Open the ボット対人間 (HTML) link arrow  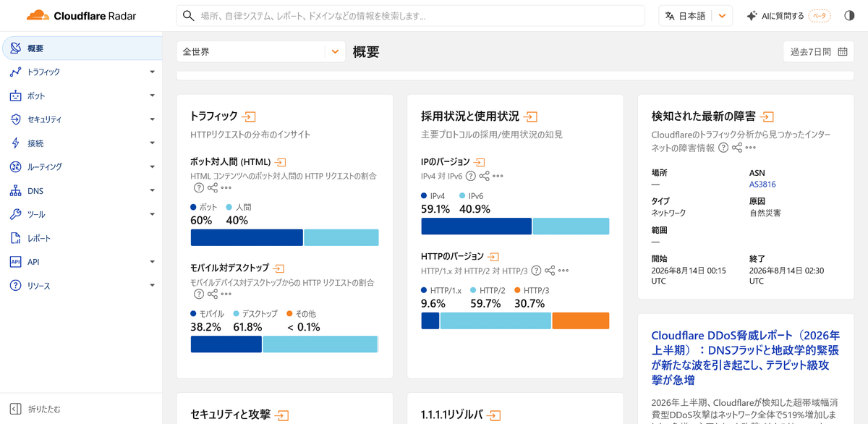click(x=281, y=163)
